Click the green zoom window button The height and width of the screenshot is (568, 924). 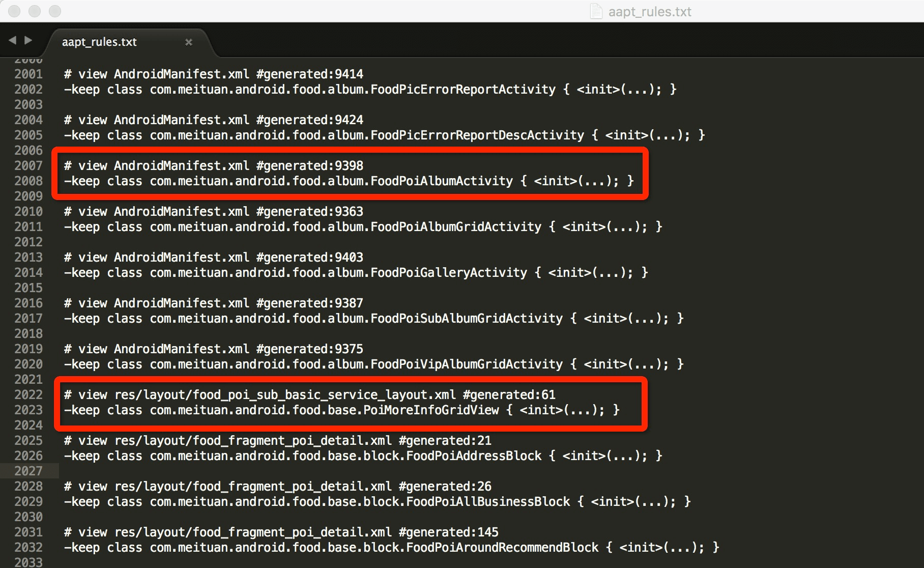point(55,11)
